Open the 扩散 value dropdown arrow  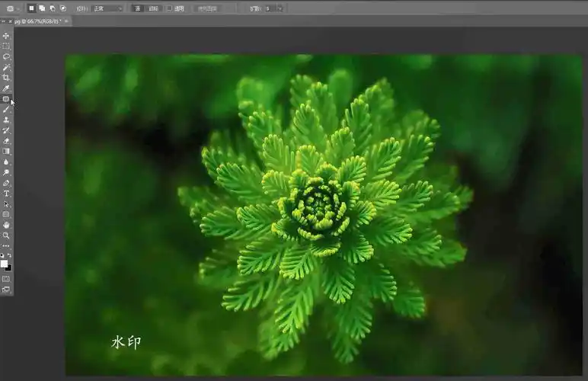pos(280,8)
